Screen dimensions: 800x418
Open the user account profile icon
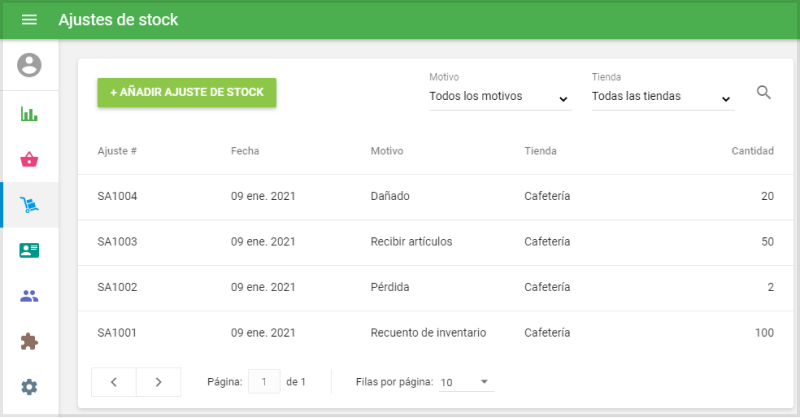(x=29, y=66)
